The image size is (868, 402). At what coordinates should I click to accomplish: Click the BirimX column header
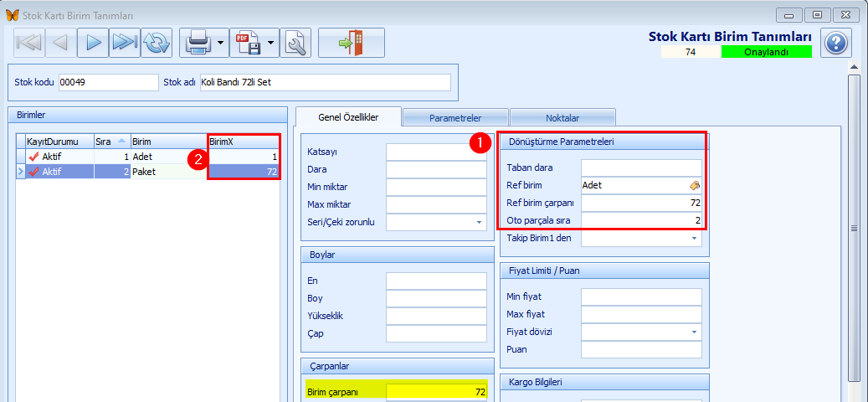244,142
